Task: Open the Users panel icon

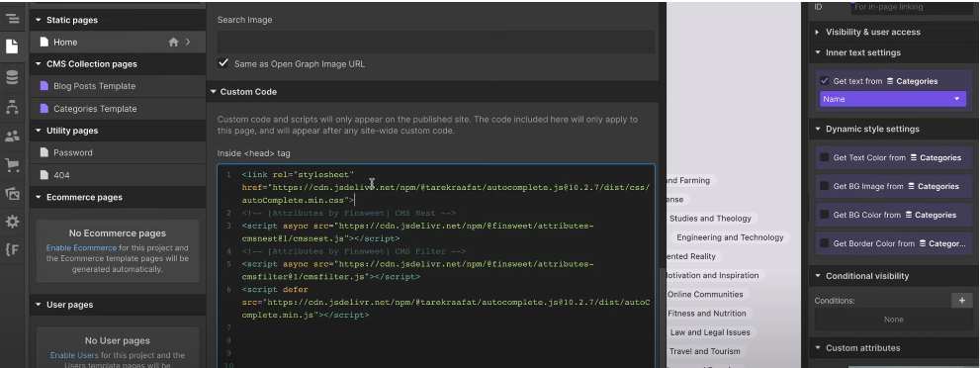Action: tap(12, 136)
